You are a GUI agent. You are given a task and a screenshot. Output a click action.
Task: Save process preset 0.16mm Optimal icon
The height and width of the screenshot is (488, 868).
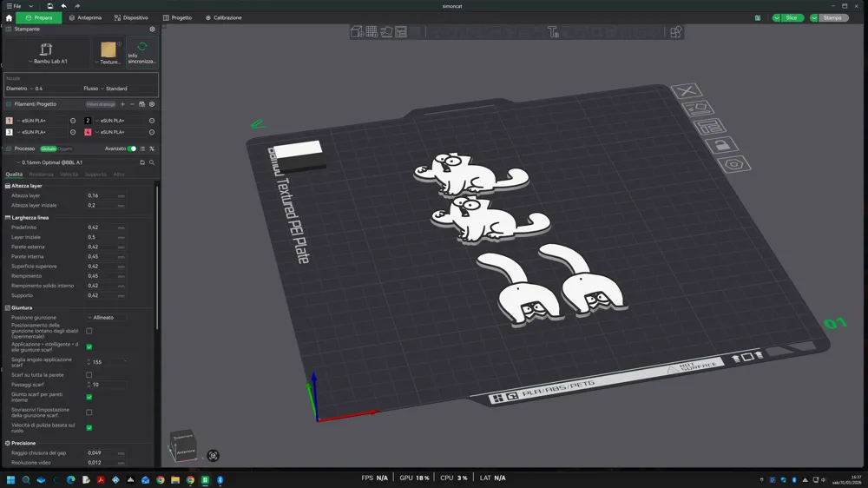[142, 162]
